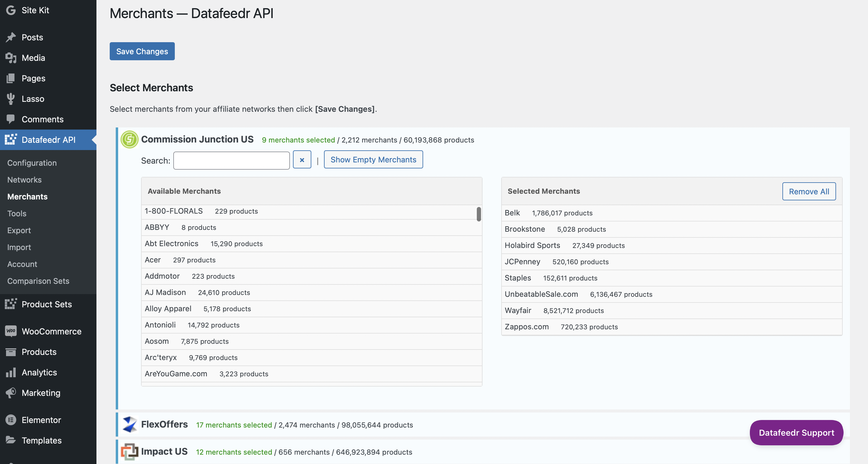Click '12 merchants selected' Impact text

tap(234, 452)
